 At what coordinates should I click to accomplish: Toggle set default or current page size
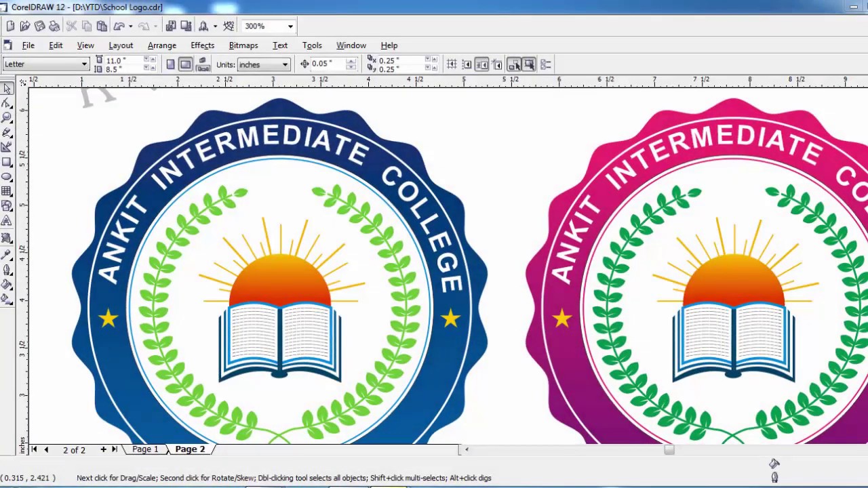(202, 64)
